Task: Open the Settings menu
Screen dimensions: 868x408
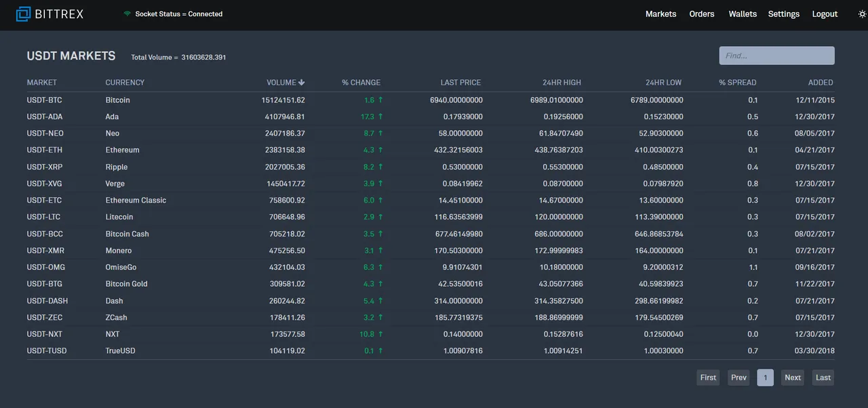Action: coord(784,14)
